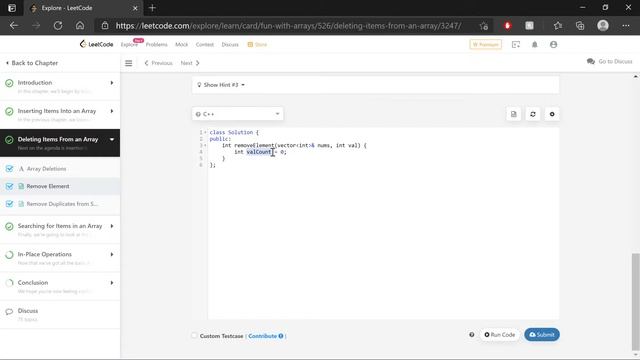Click the page vertical scrollbar thumb
This screenshot has height=360, width=640.
[636, 302]
